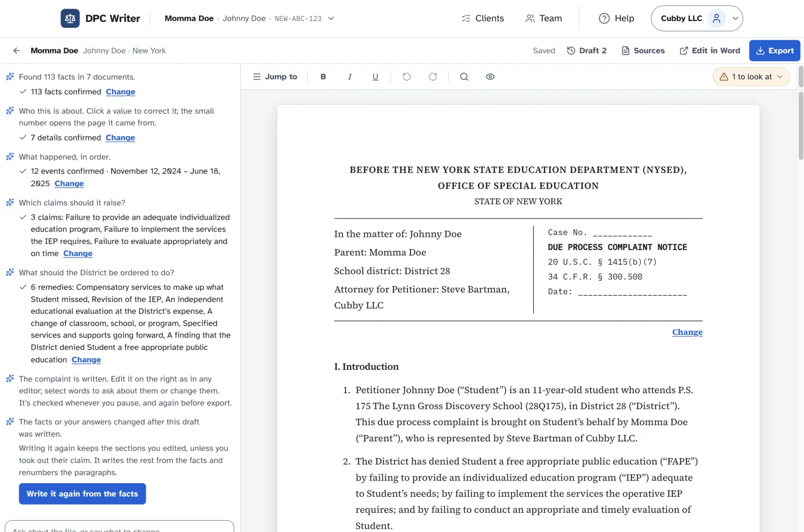Click the chat input field
This screenshot has height=532, width=804.
point(120,527)
